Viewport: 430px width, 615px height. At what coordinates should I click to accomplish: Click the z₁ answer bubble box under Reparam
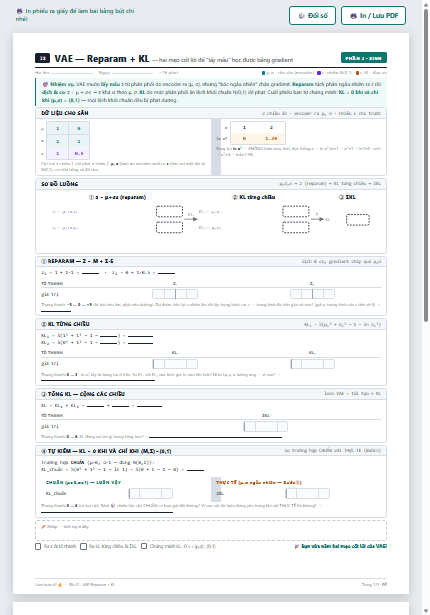pos(175,294)
